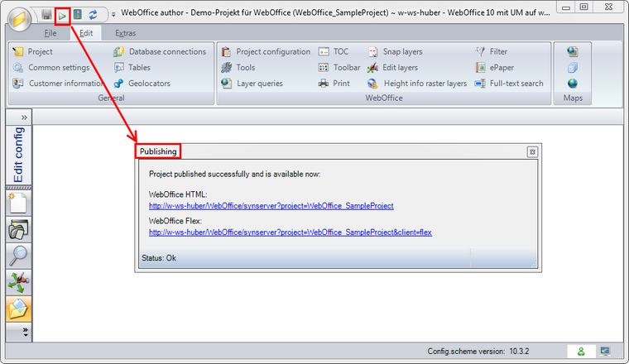
Task: Close the Publishing dialog panel
Action: 532,151
